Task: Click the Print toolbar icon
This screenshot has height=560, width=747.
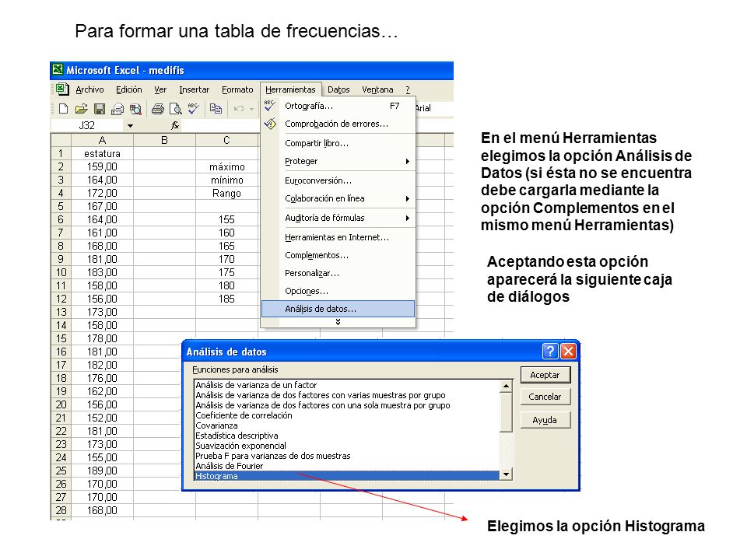Action: 158,109
